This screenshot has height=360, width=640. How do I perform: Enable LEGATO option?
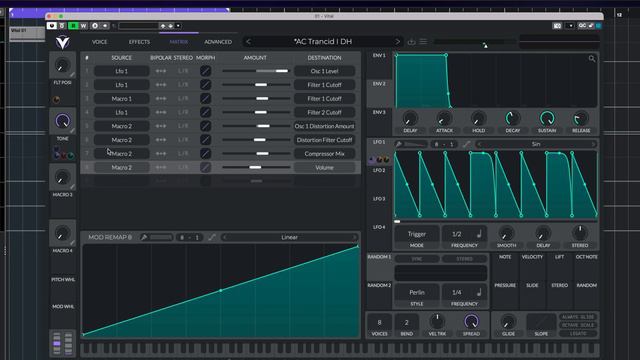(x=578, y=333)
